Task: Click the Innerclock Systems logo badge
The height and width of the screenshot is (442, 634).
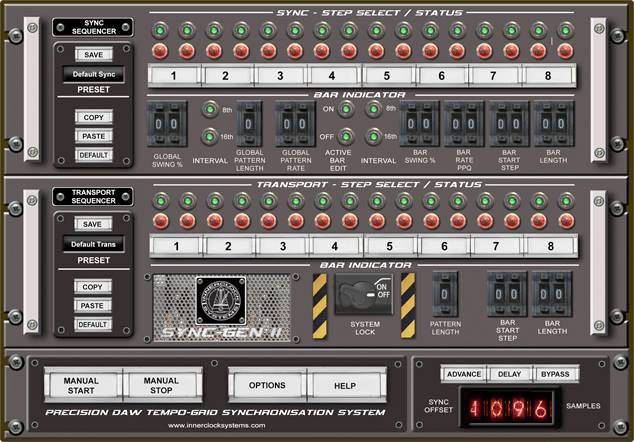Action: pyautogui.click(x=221, y=301)
